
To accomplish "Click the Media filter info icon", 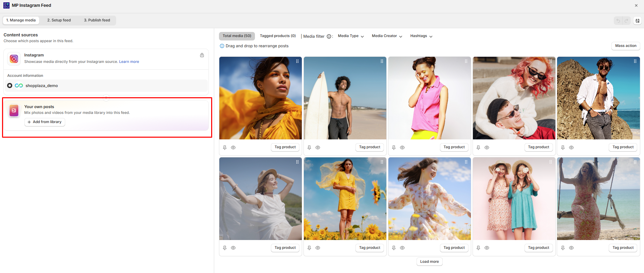I will tap(329, 36).
